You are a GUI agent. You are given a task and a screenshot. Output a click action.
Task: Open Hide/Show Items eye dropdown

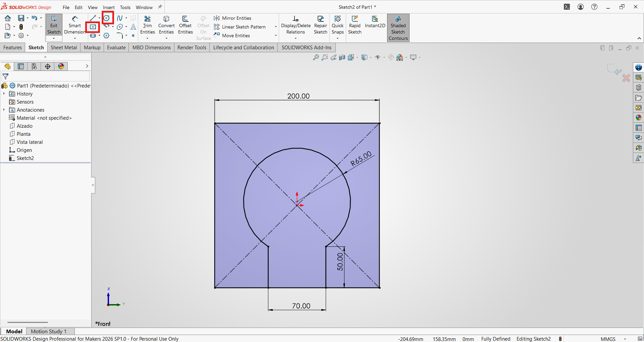384,58
